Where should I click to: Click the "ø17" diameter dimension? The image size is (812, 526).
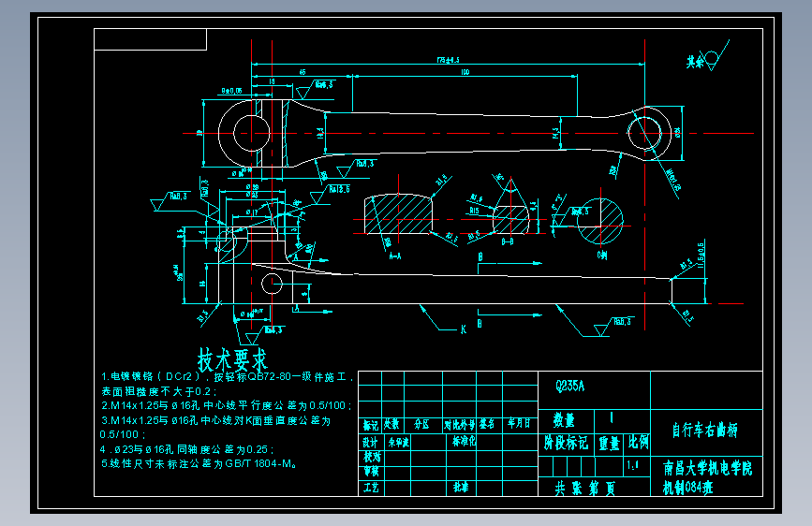coord(252,212)
